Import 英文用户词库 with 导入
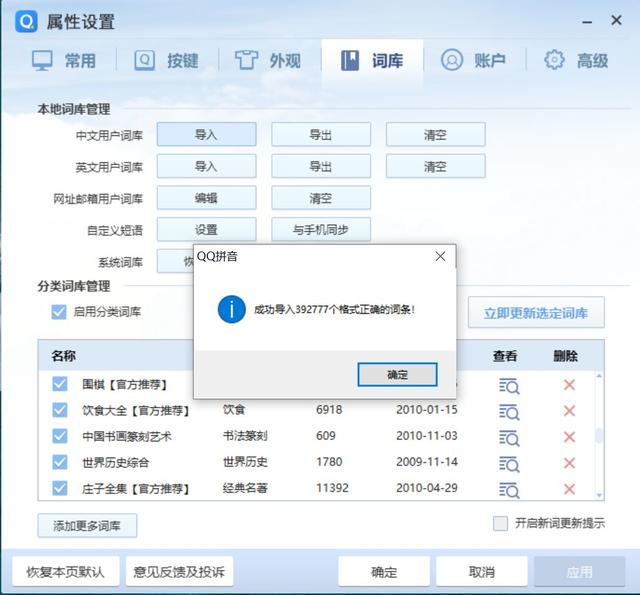This screenshot has height=595, width=640. [207, 166]
